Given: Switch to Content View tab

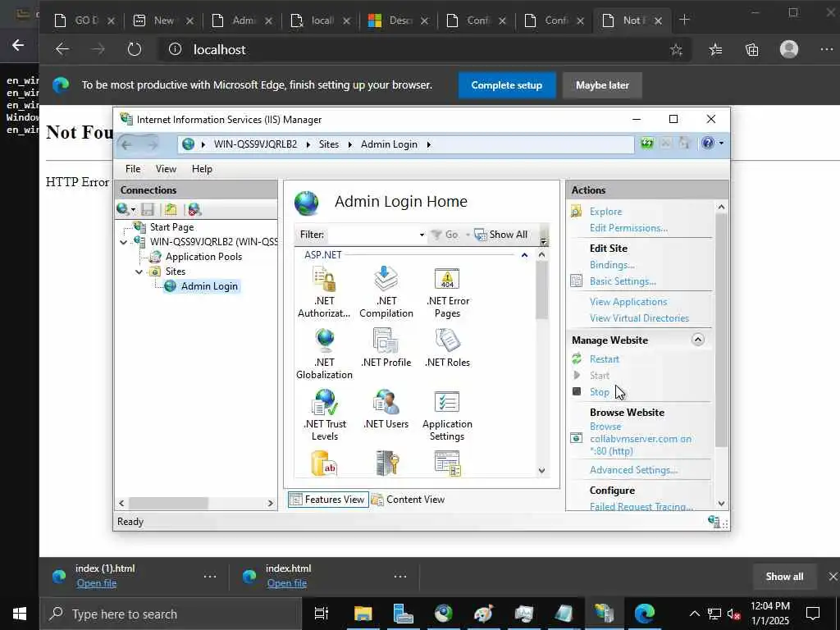Looking at the screenshot, I should click(x=409, y=500).
